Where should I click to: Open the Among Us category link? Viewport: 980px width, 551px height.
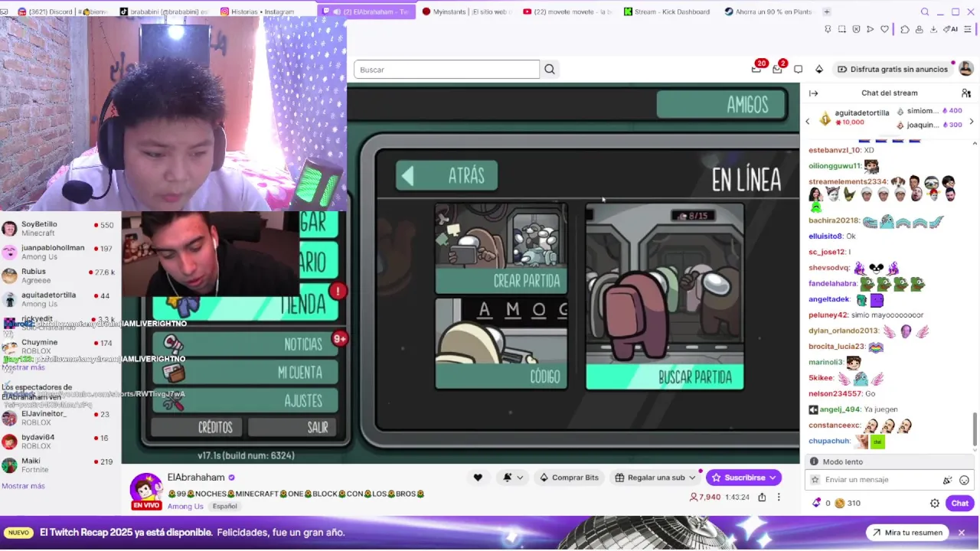(x=186, y=507)
